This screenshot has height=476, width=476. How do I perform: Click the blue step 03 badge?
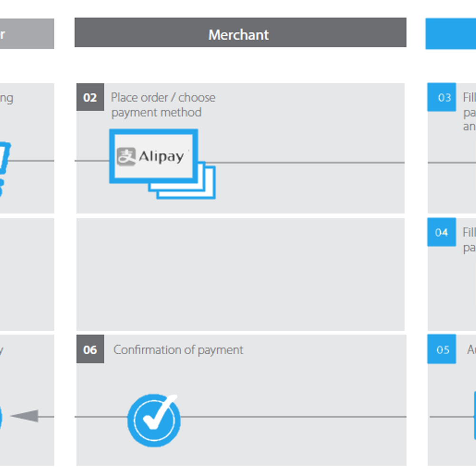click(x=442, y=97)
